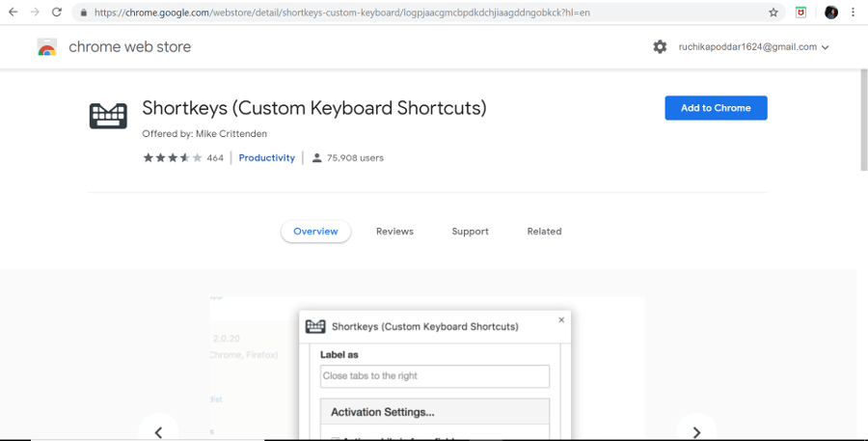Screen dimensions: 868x441
Task: Open the Productivity category link
Action: tap(266, 157)
